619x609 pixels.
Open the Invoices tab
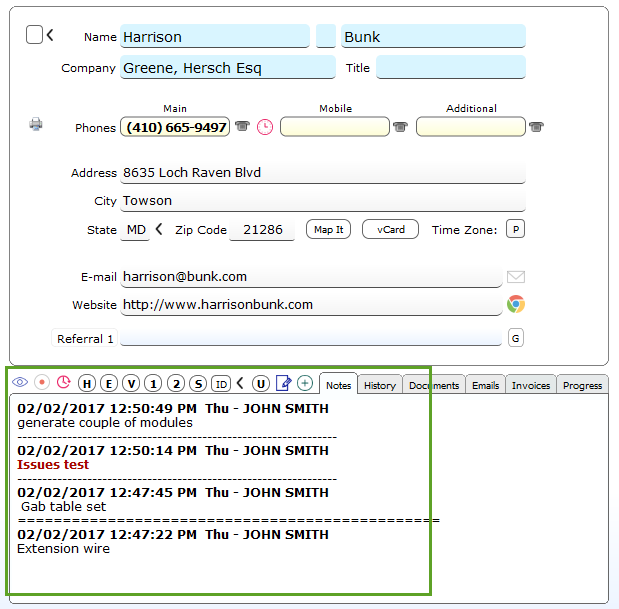pyautogui.click(x=531, y=385)
